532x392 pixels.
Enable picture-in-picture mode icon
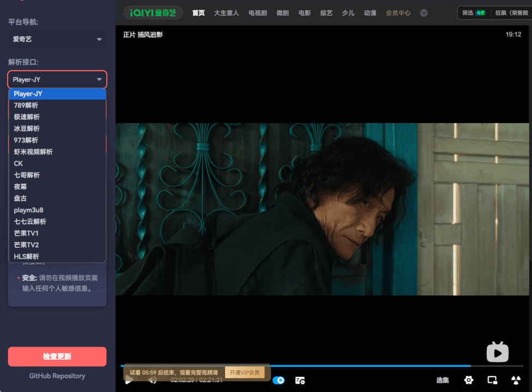492,380
